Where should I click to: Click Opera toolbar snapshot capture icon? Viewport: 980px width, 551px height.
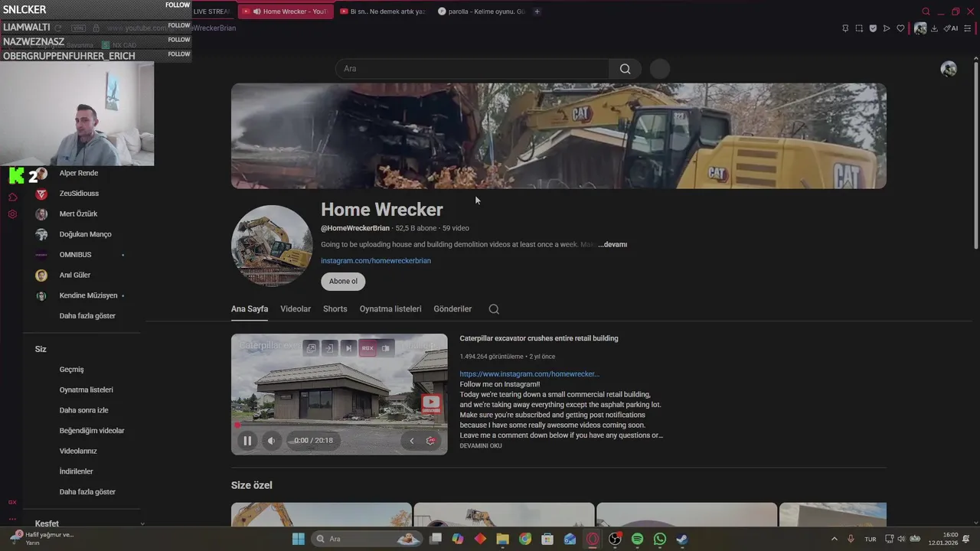coord(859,28)
